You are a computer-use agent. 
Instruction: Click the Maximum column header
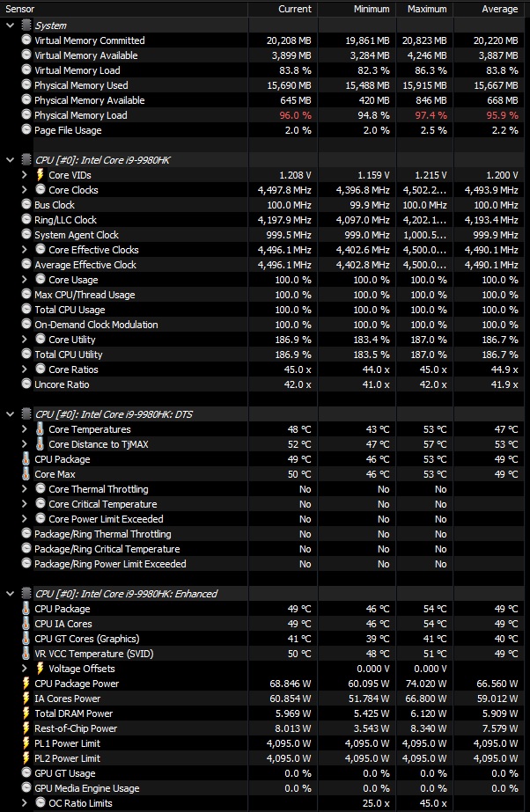pyautogui.click(x=426, y=9)
